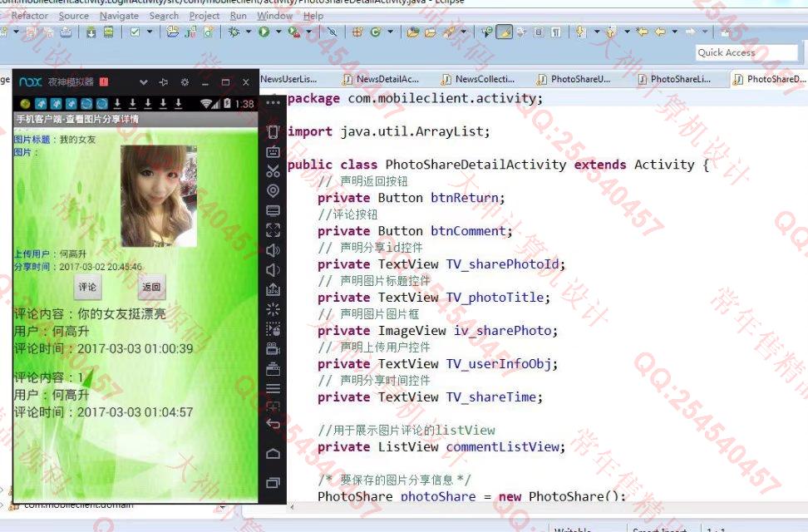Open the dropdown beside the task checkbox icon

coord(150,32)
